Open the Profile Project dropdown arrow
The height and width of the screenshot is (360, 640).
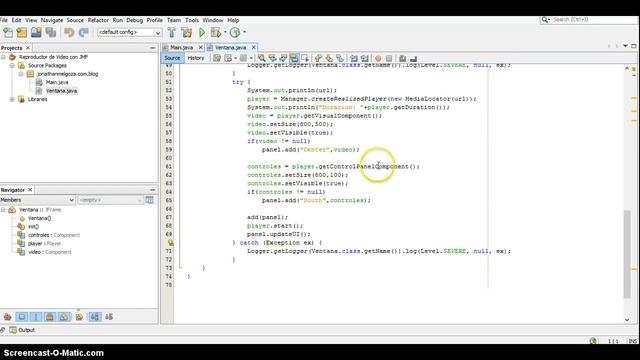pos(244,32)
